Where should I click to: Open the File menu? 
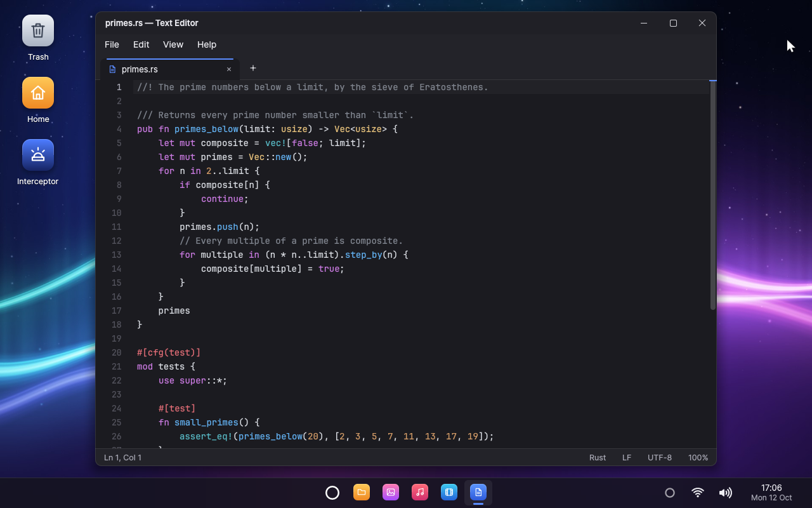pyautogui.click(x=112, y=44)
